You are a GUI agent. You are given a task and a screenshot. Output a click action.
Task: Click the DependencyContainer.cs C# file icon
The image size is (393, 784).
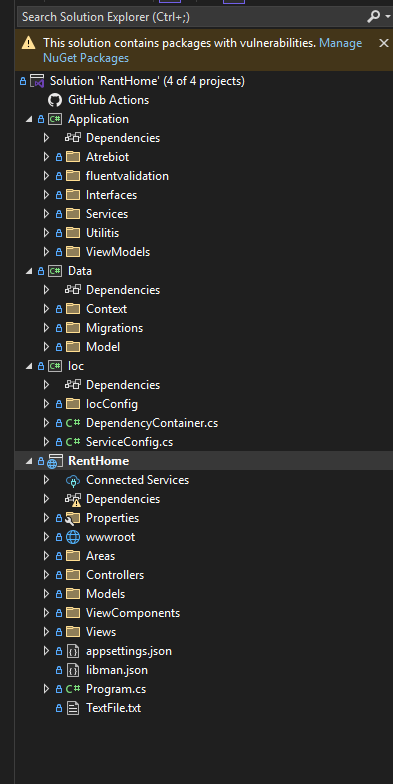73,423
